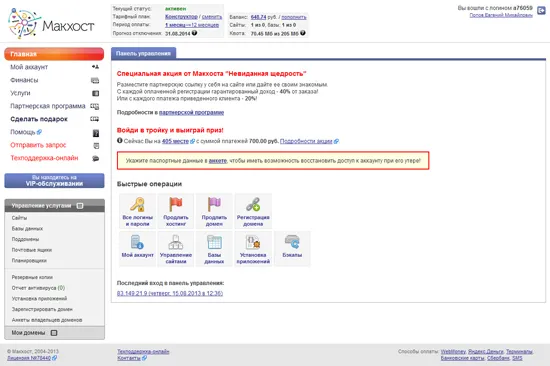Open 'Почтовые ящики' in service management

[x=32, y=250]
